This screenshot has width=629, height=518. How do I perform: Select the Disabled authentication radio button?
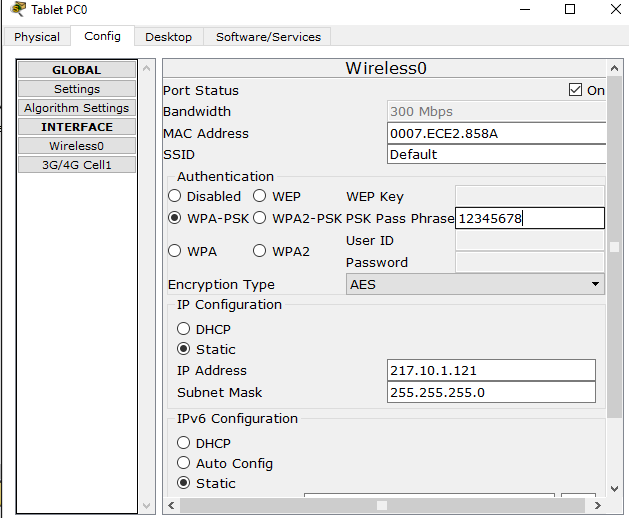coord(175,196)
